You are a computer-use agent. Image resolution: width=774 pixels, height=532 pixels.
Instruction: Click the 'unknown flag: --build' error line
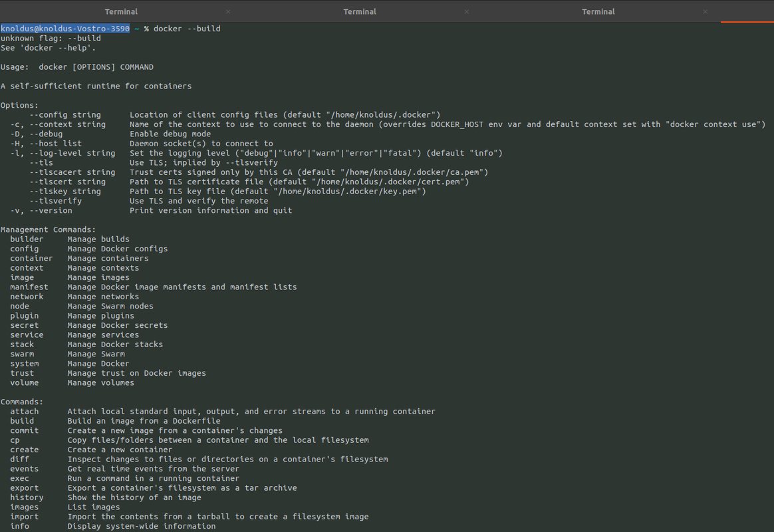(51, 38)
